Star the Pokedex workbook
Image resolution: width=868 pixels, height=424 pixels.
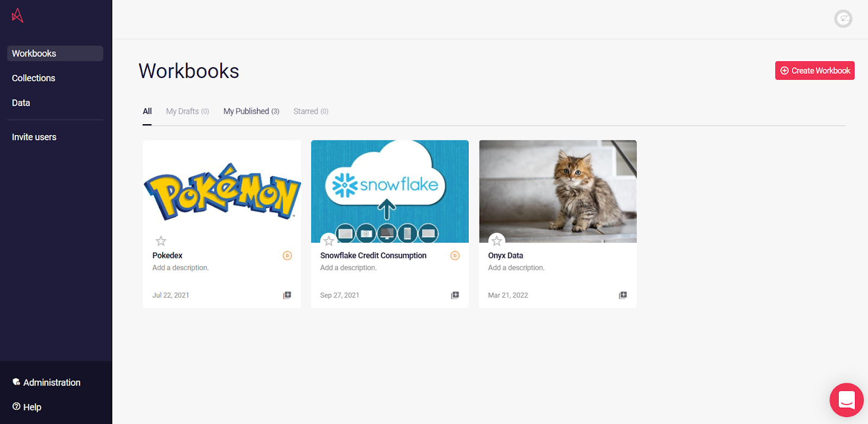[161, 241]
